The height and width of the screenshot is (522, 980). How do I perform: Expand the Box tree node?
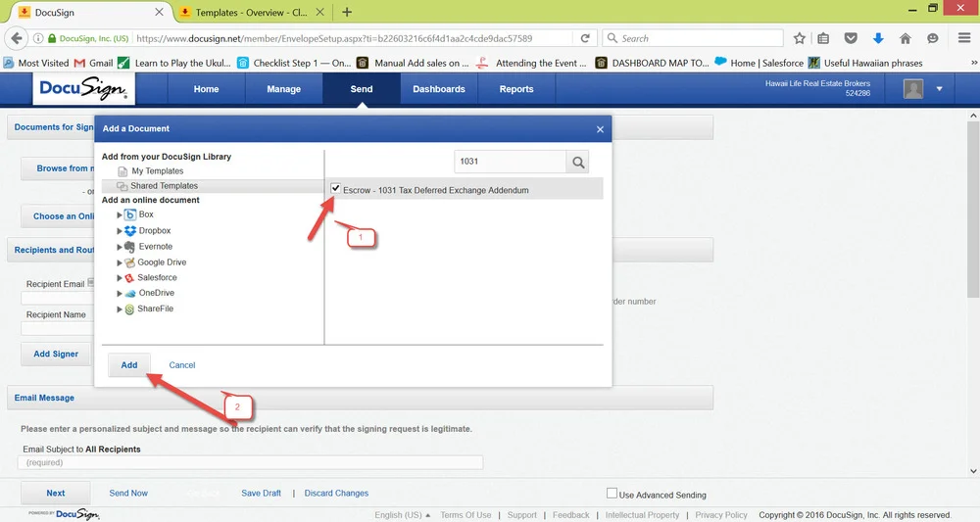120,214
